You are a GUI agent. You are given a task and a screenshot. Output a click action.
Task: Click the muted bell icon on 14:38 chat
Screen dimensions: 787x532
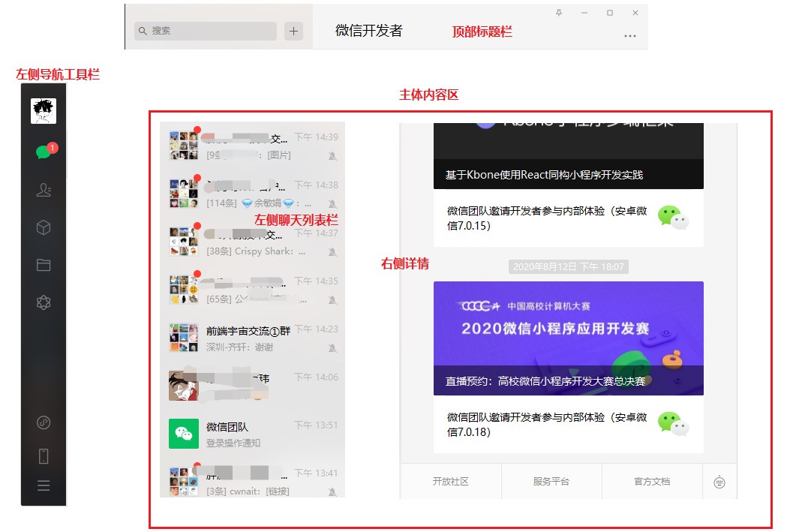coord(332,204)
